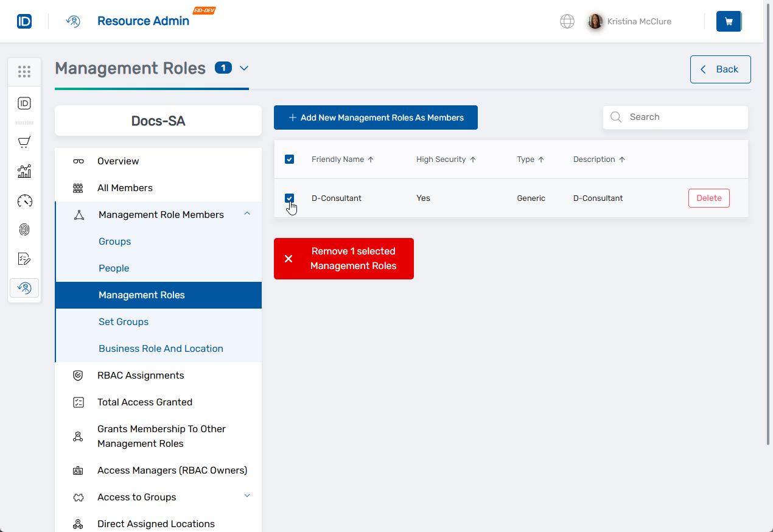Image resolution: width=773 pixels, height=532 pixels.
Task: Click the fingerprint icon in left sidebar
Action: pos(24,229)
